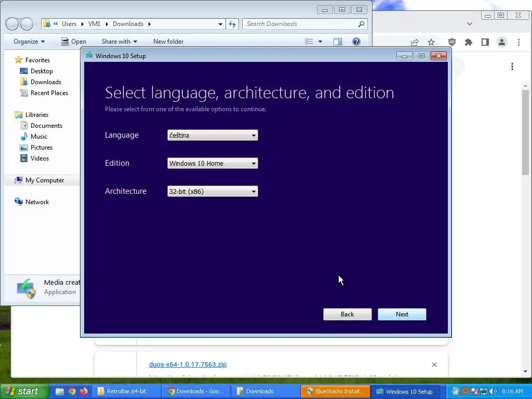Open Chrome main three-dot menu
Screen dimensions: 532x399
[519, 42]
